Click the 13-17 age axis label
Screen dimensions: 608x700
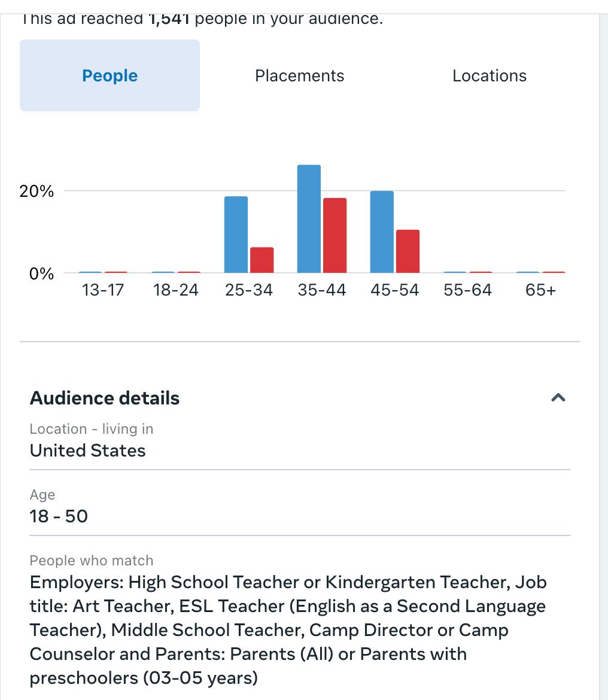102,290
